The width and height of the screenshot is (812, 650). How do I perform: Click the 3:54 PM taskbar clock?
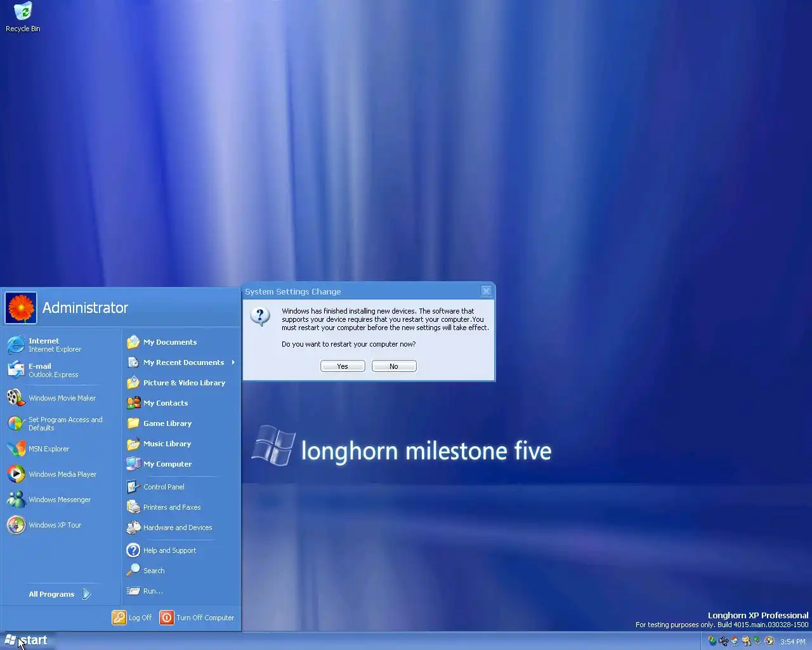[x=793, y=642]
